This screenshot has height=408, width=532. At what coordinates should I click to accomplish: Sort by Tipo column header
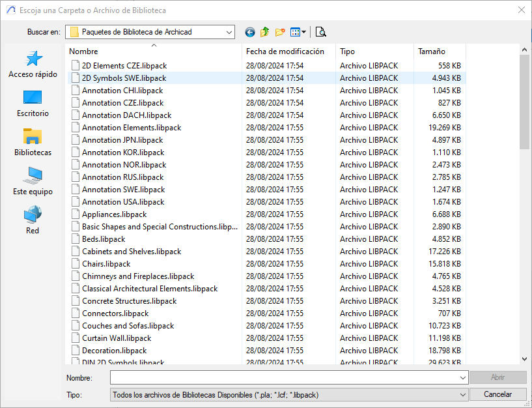[374, 51]
